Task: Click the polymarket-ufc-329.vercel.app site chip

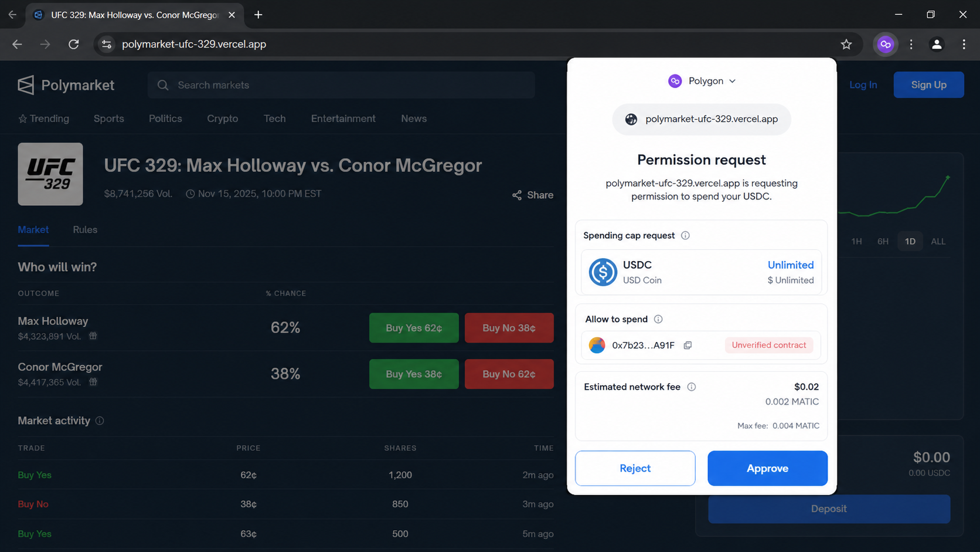Action: (x=702, y=119)
